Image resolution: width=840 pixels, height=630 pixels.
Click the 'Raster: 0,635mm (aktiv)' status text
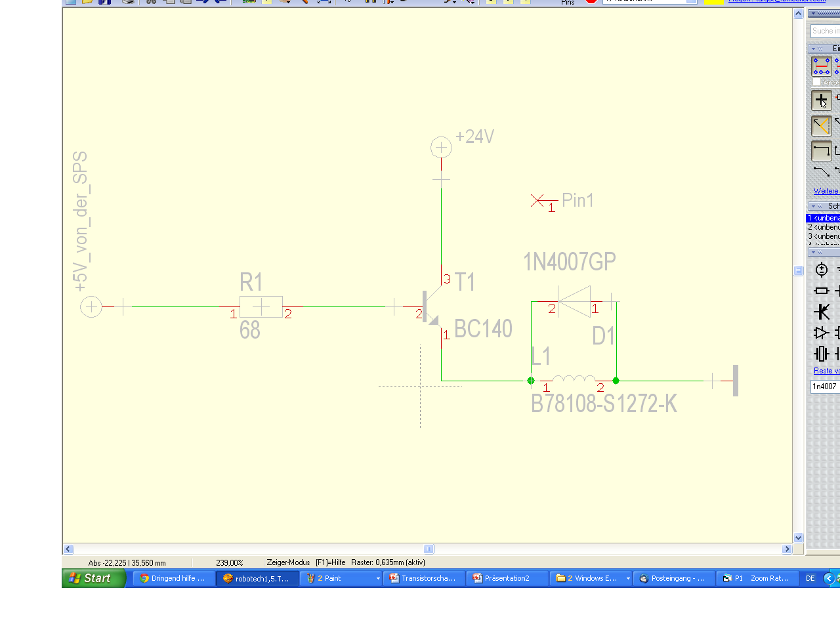pyautogui.click(x=388, y=562)
